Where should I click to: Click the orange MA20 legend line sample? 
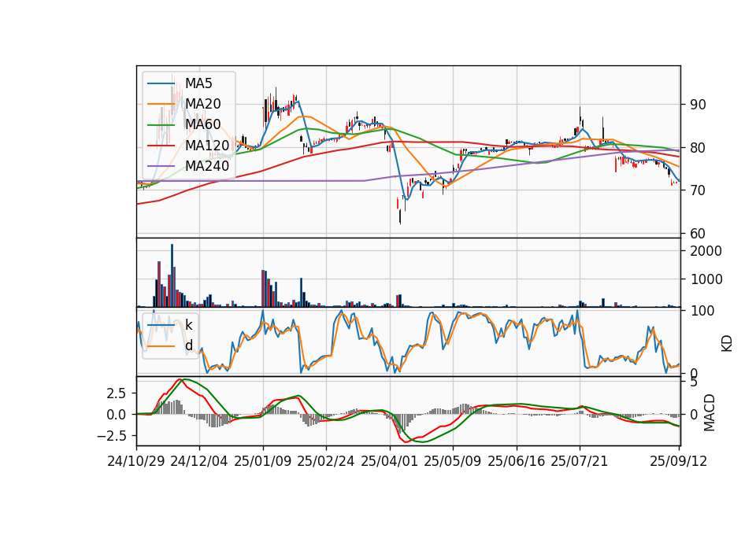click(161, 104)
